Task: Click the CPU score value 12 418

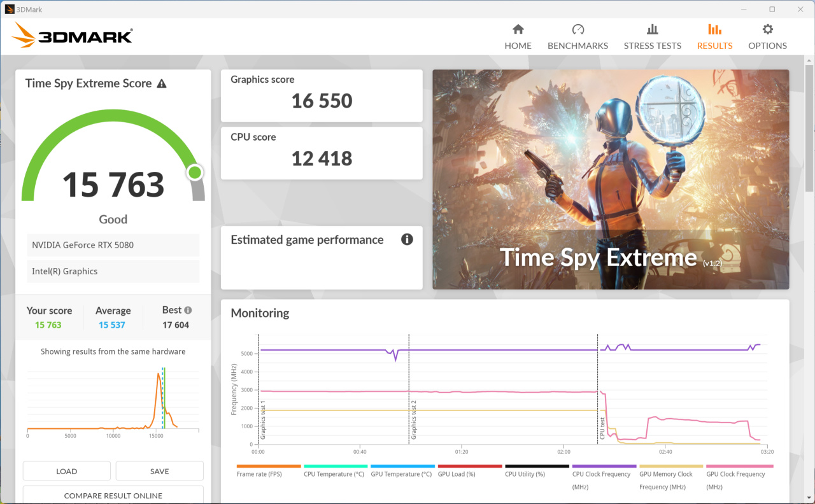Action: (322, 158)
